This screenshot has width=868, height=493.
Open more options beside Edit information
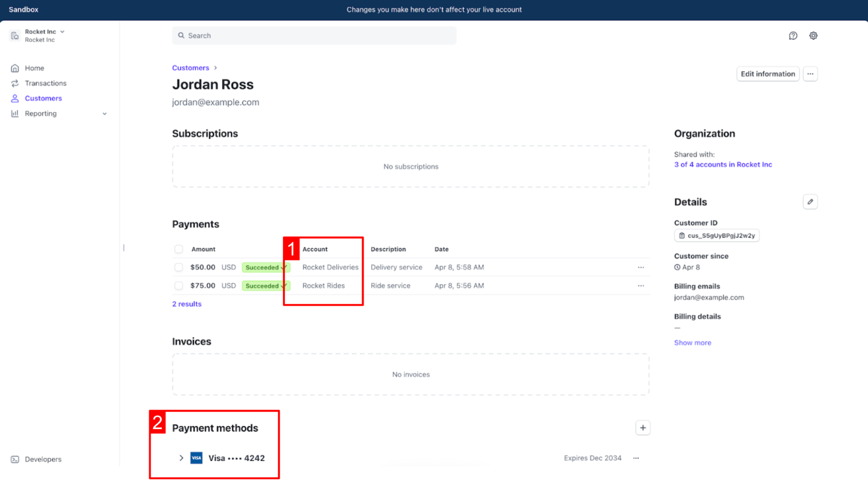(x=810, y=74)
